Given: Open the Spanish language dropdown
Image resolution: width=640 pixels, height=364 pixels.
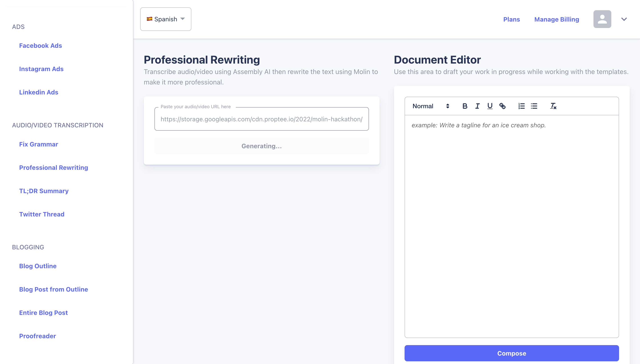Looking at the screenshot, I should pos(166,19).
